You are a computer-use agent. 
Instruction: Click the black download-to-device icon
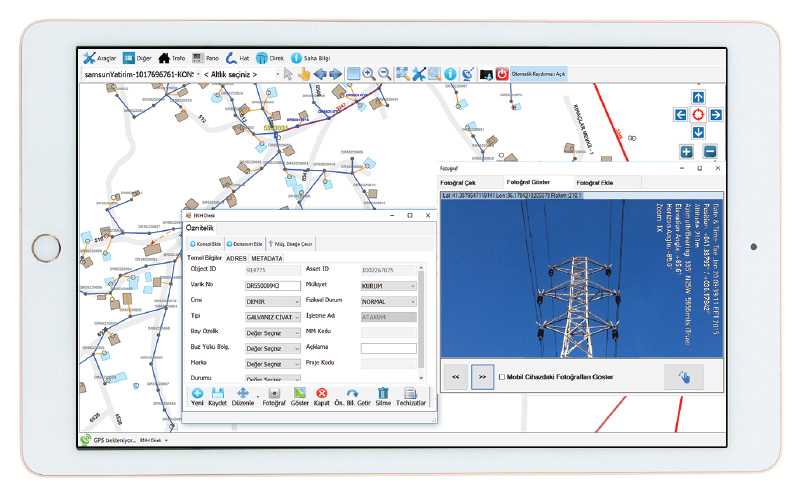tap(486, 75)
